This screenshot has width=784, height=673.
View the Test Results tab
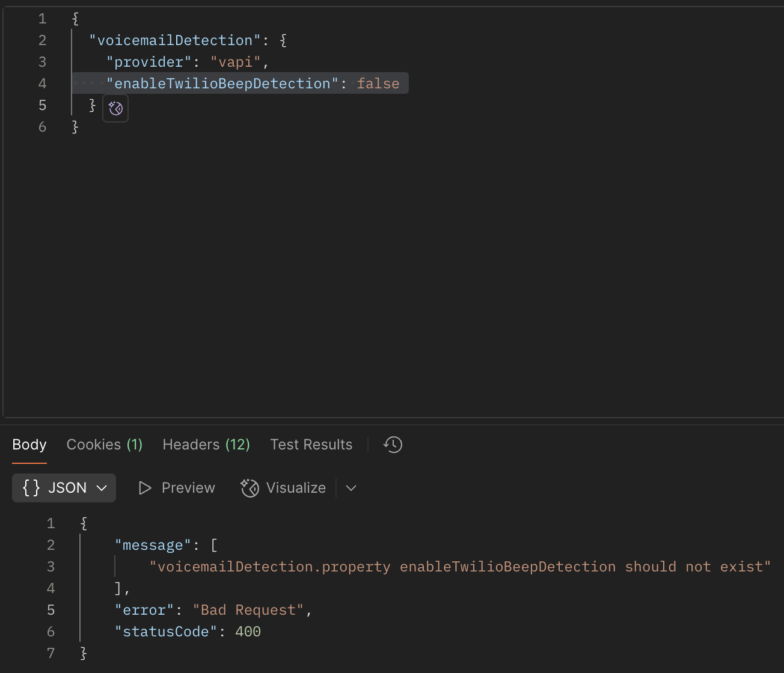tap(311, 445)
